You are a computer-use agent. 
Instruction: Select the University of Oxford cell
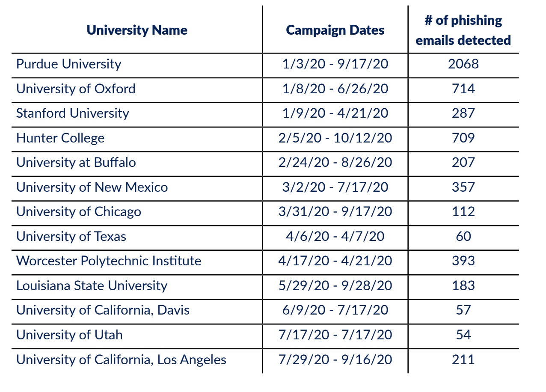click(x=76, y=89)
